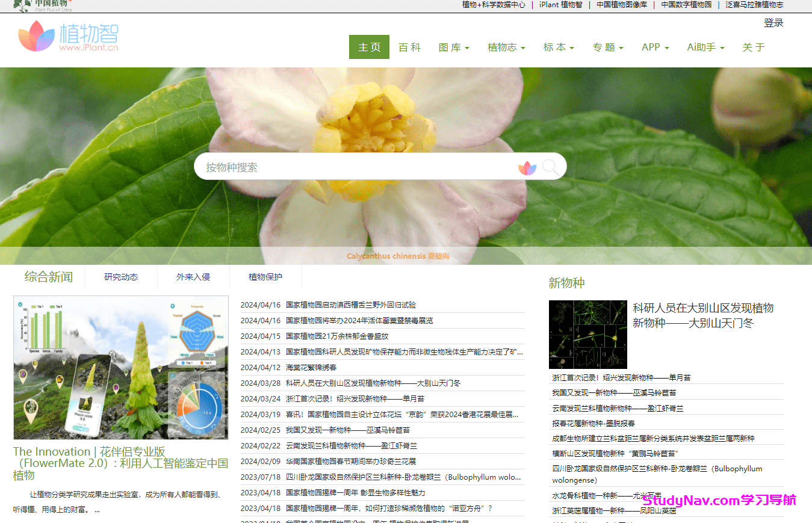Click the new species photo thumbnail
This screenshot has width=812, height=523.
587,335
